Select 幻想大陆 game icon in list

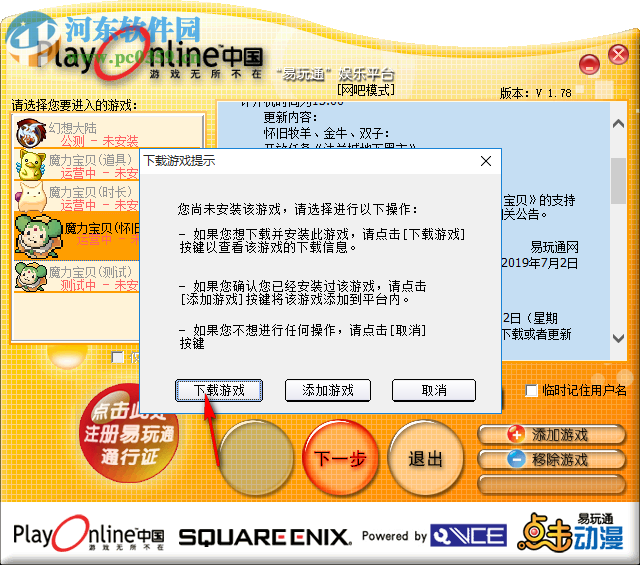pyautogui.click(x=31, y=133)
